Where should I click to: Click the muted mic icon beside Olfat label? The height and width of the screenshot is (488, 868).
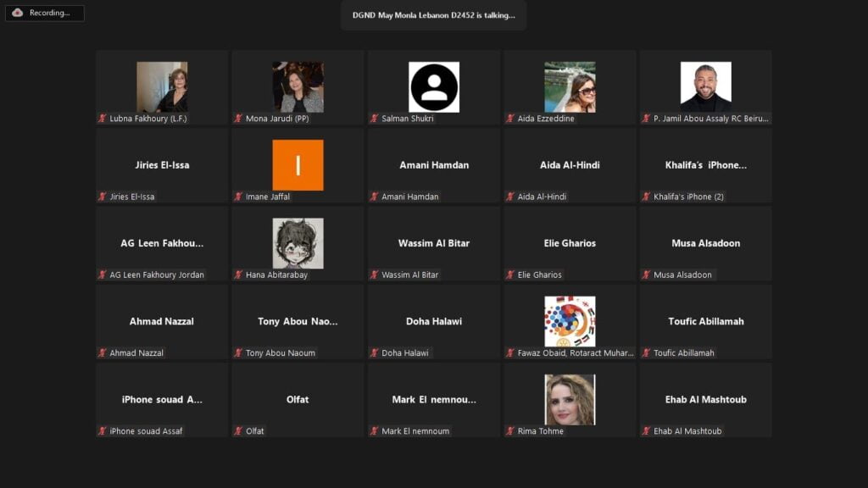(x=238, y=431)
